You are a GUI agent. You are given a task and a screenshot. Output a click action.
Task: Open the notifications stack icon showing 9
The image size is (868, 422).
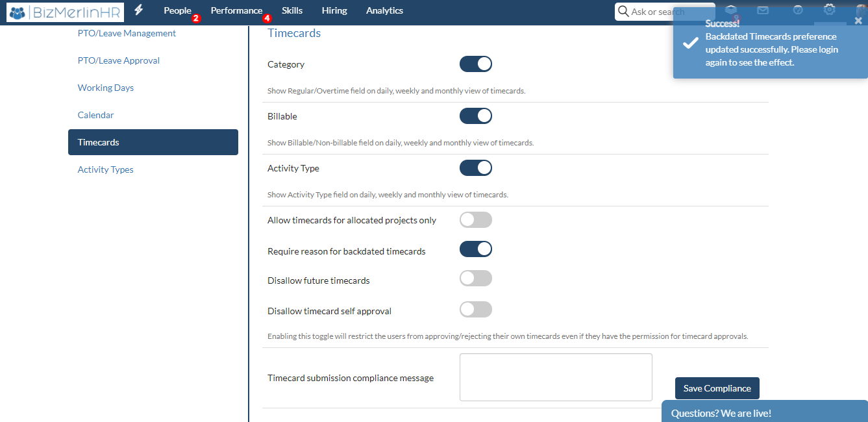[731, 10]
